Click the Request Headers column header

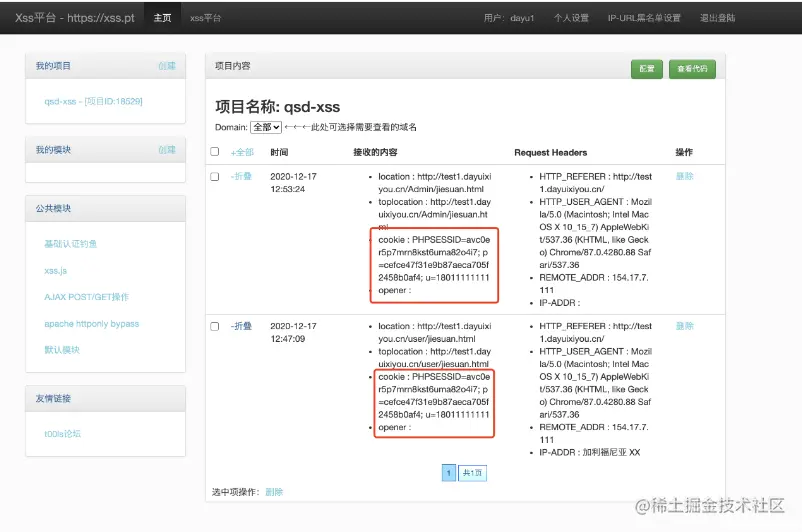coord(550,152)
